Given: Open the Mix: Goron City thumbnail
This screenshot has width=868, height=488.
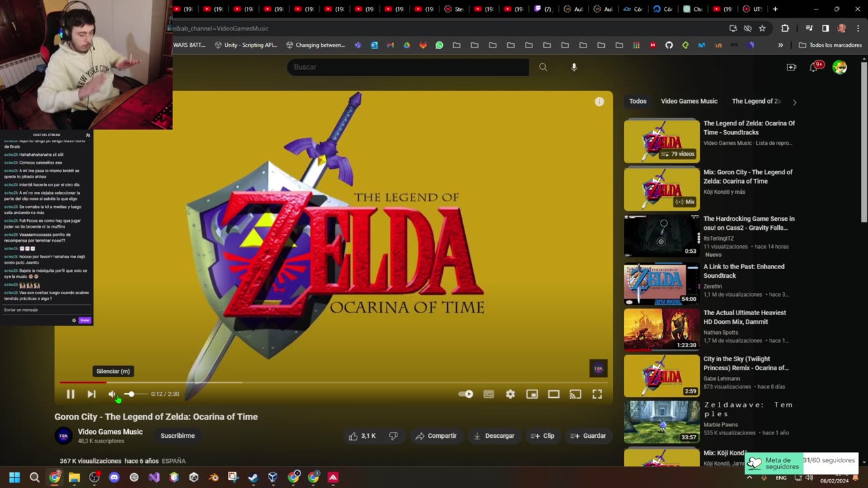Looking at the screenshot, I should (x=661, y=189).
